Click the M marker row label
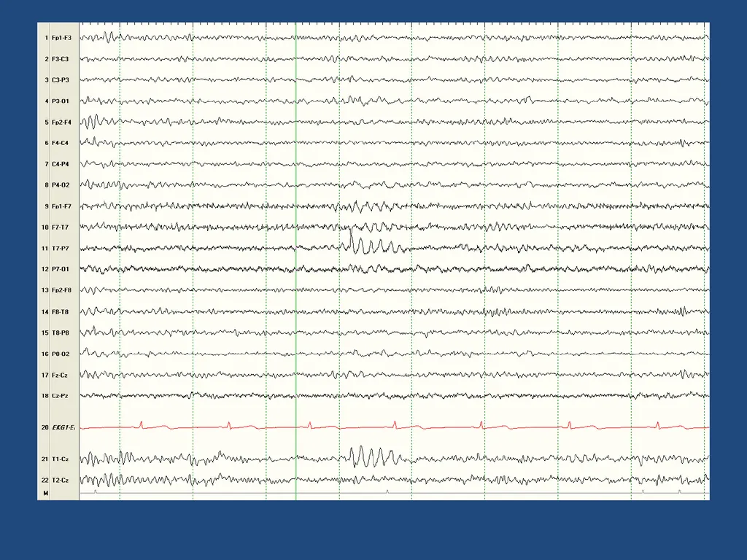The width and height of the screenshot is (747, 560). coord(46,494)
